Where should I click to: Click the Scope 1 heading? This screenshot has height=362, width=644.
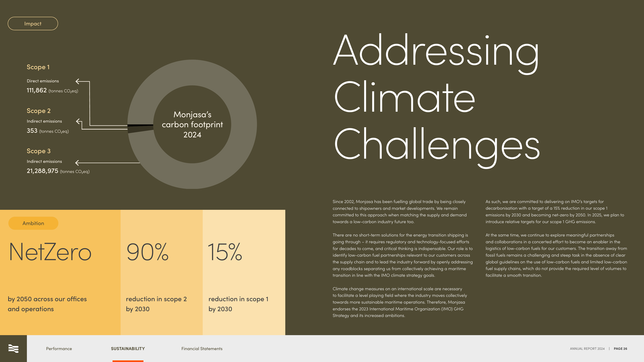38,67
